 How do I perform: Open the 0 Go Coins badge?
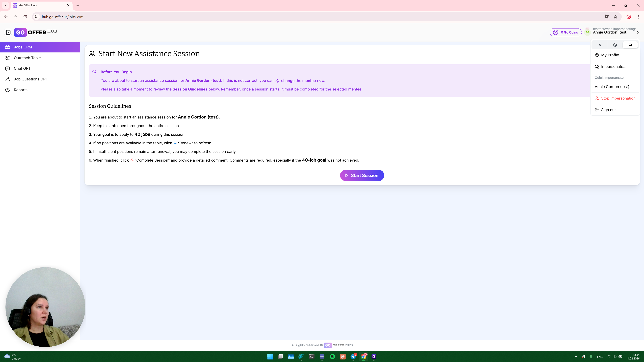tap(566, 32)
